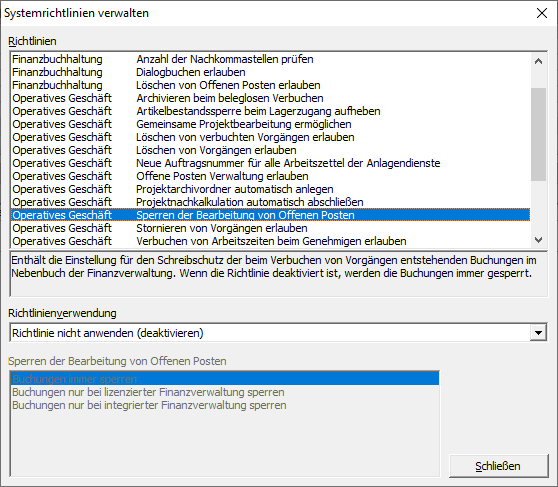Select 'Löschen von verbuchten Vorgängen erlauben'
558x487 pixels.
270,137
